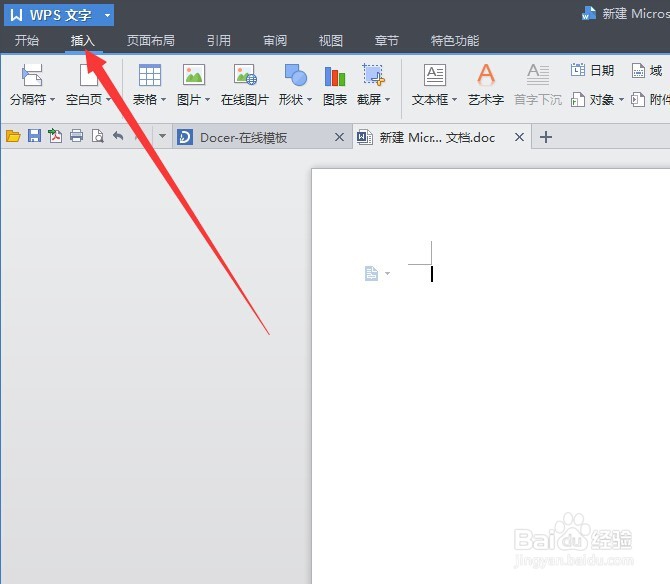Image resolution: width=670 pixels, height=584 pixels.
Task: Click the paragraph layout icon beside the cursor
Action: coord(371,273)
